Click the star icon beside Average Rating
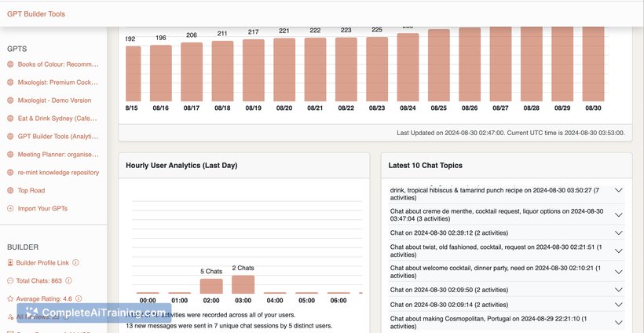 coord(10,299)
